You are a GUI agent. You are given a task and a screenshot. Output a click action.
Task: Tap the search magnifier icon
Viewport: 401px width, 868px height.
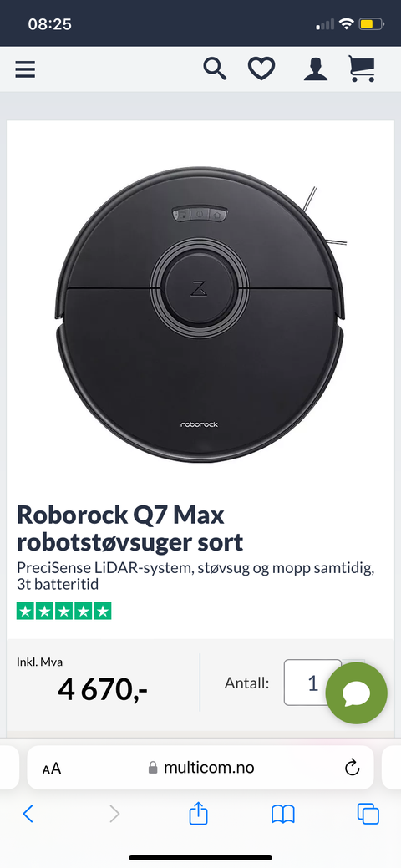[x=215, y=69]
